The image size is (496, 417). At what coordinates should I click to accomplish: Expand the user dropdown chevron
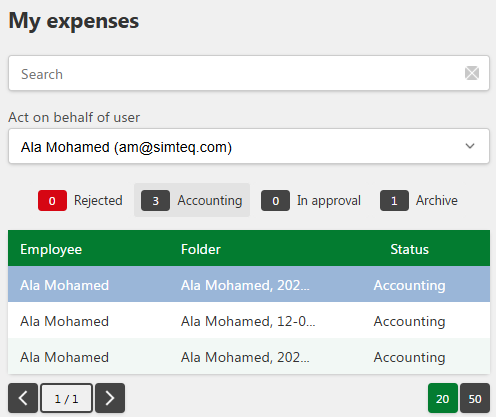coord(470,146)
